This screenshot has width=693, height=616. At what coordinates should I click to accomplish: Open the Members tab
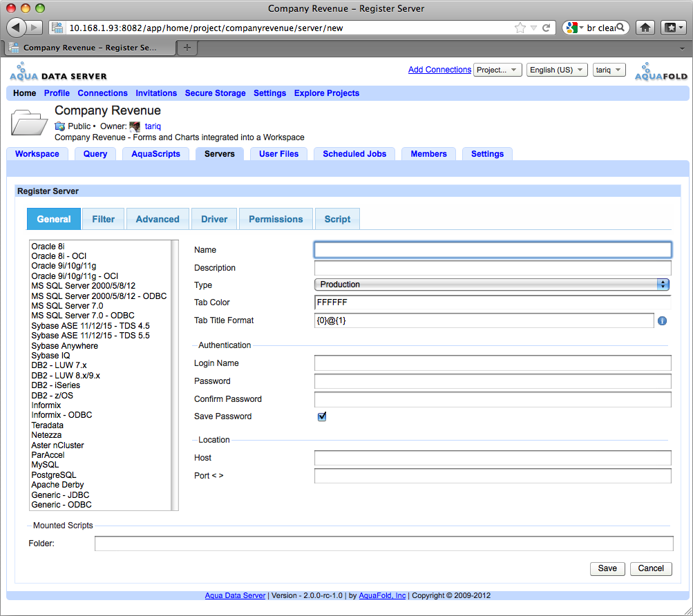point(428,154)
